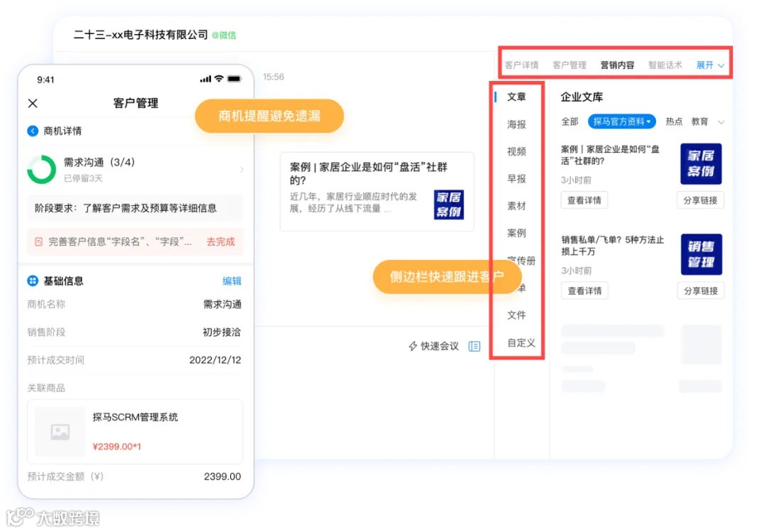Click the 需求沟通 progress ring
The image size is (767, 532).
(40, 170)
